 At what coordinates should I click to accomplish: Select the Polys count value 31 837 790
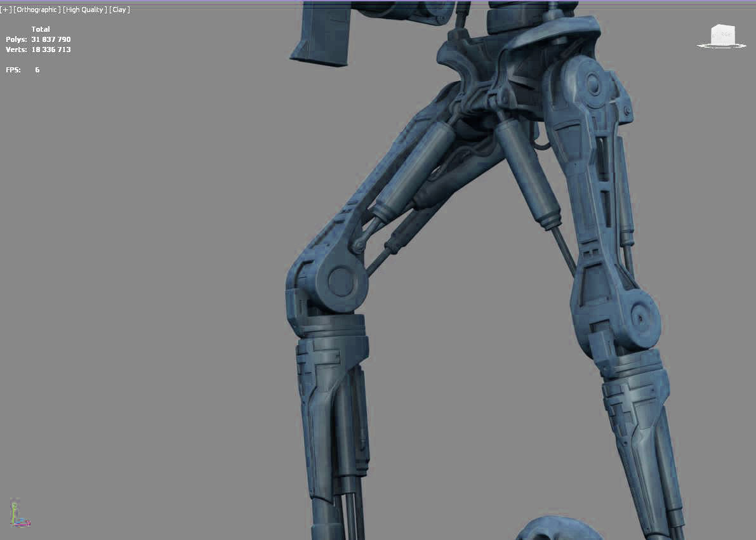(51, 39)
